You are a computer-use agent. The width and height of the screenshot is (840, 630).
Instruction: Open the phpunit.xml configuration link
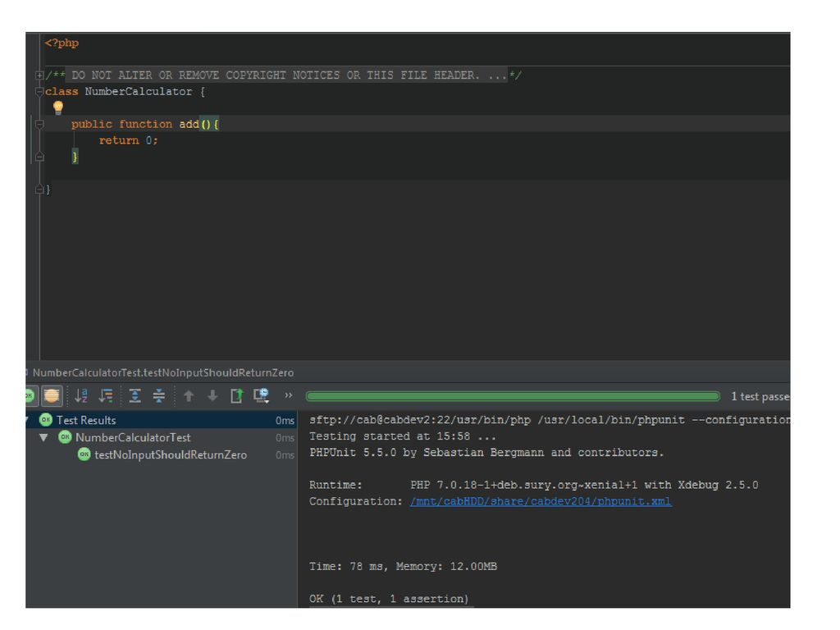click(x=541, y=501)
